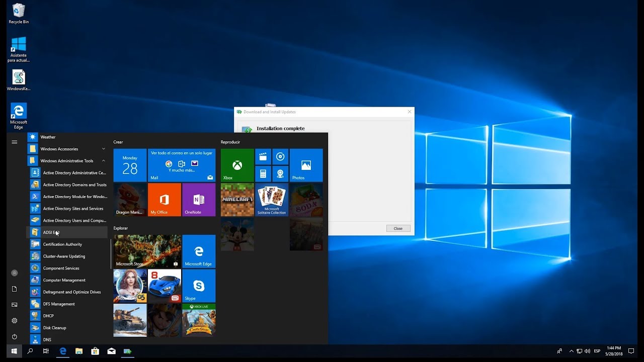This screenshot has width=644, height=362.
Task: Open Computer Management
Action: click(x=67, y=280)
